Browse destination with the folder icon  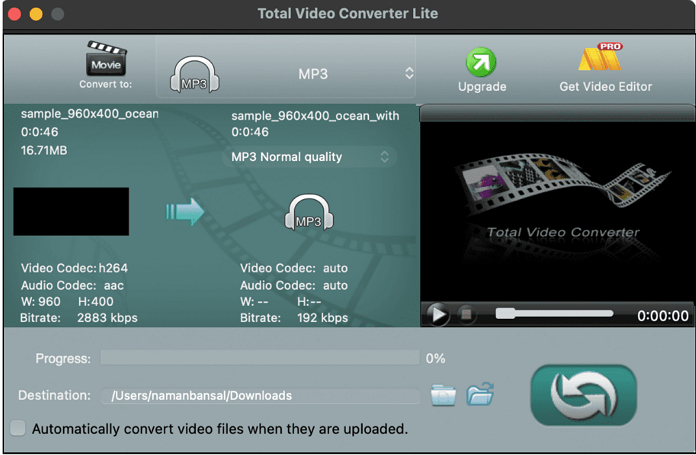tap(443, 395)
